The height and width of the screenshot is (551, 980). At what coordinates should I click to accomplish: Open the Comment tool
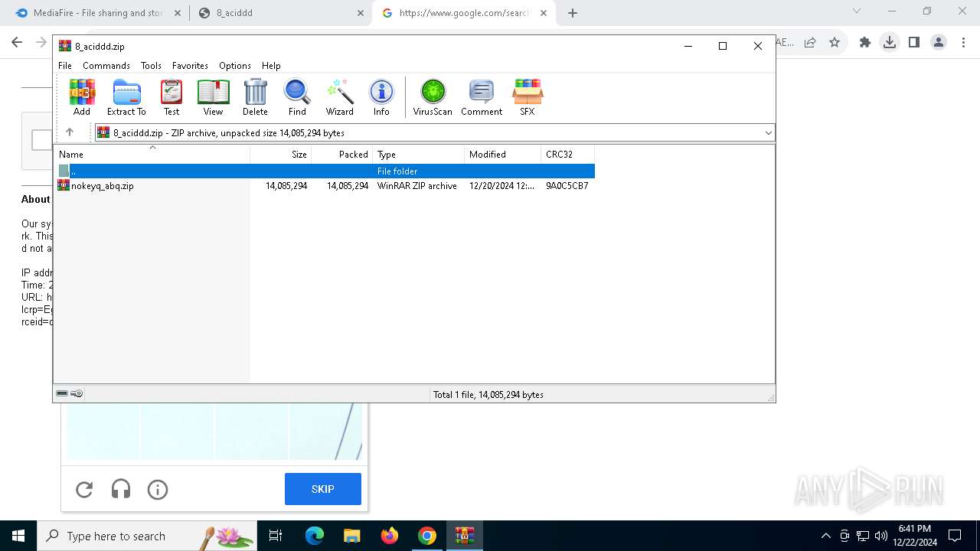[x=482, y=97]
